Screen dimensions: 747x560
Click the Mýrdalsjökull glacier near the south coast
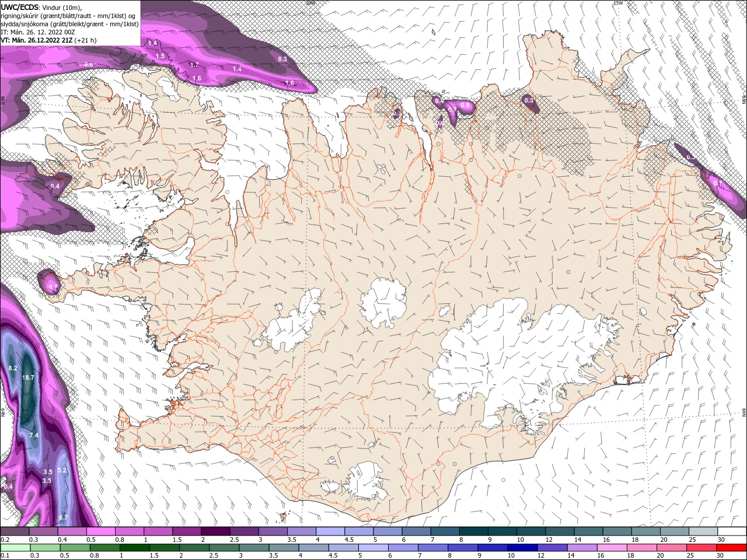click(x=365, y=482)
